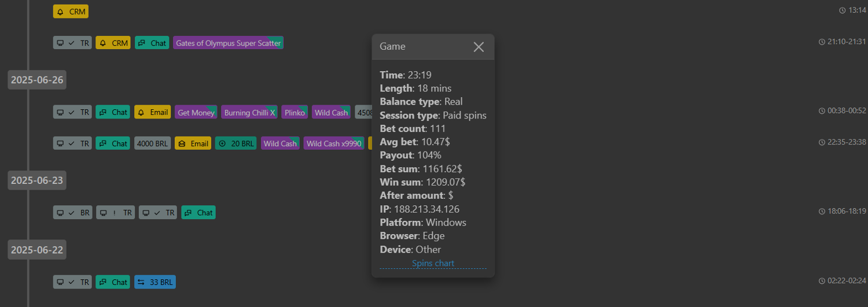Click the bell icon on the standalone CRM tag
The height and width of the screenshot is (307, 868).
(x=60, y=12)
